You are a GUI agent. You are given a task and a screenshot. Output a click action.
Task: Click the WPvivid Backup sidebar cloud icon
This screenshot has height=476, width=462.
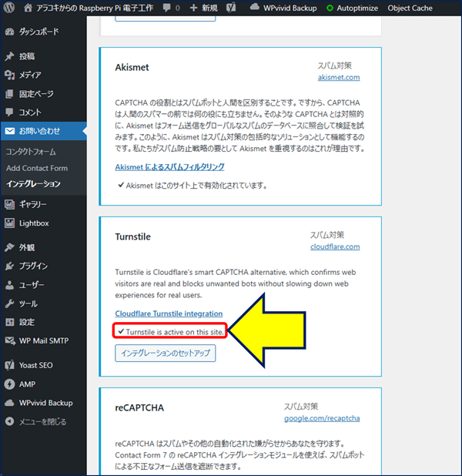(x=9, y=403)
